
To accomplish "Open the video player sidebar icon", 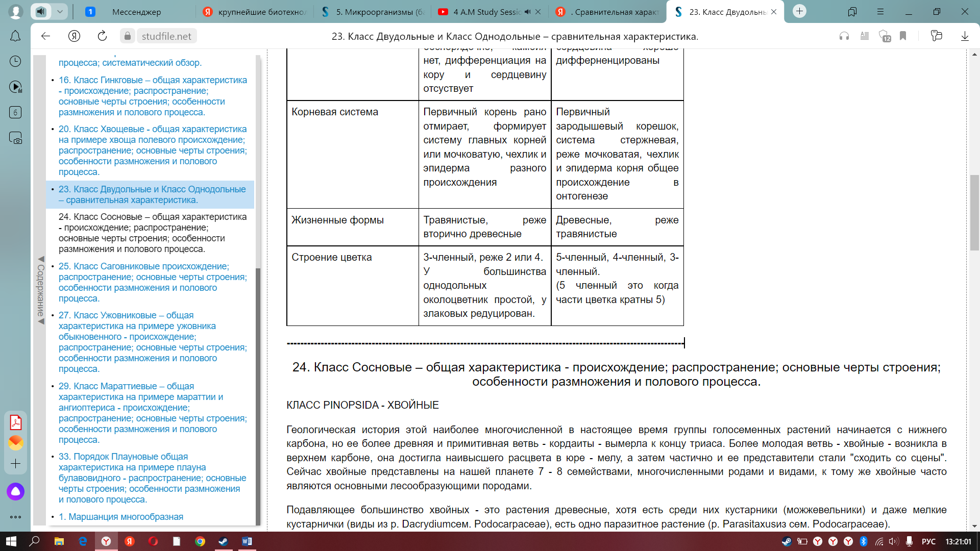I will point(15,87).
